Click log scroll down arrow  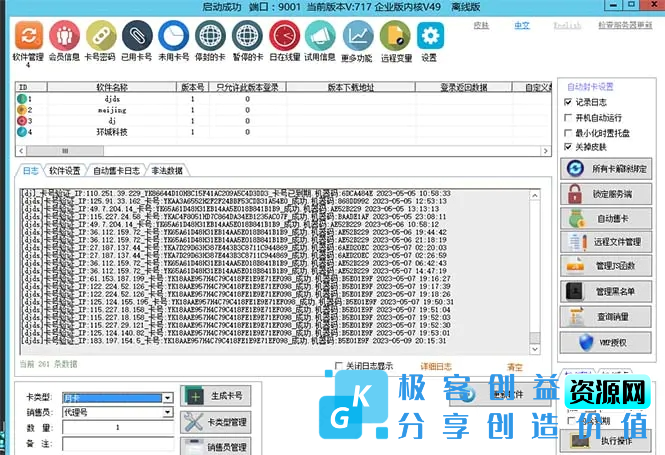pyautogui.click(x=535, y=349)
